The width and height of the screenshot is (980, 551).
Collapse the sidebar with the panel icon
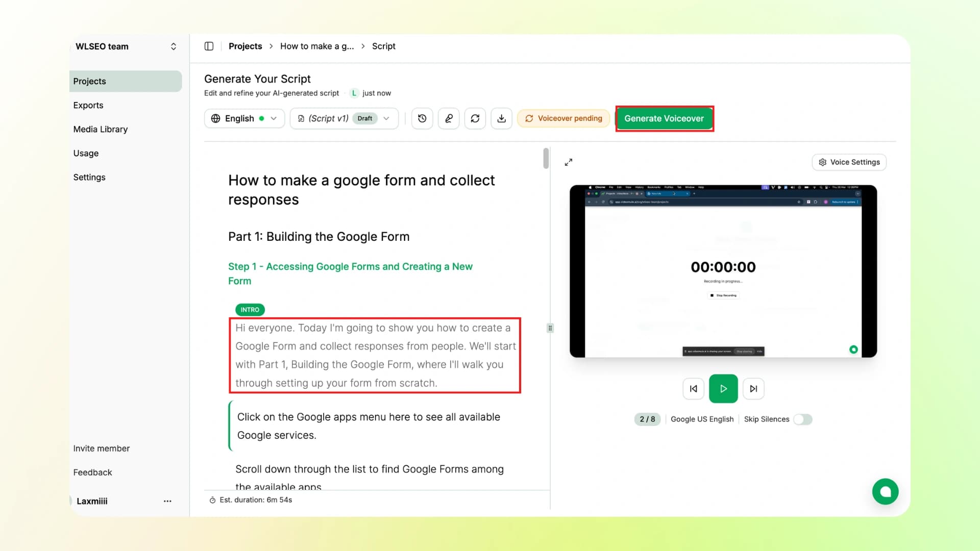(209, 46)
